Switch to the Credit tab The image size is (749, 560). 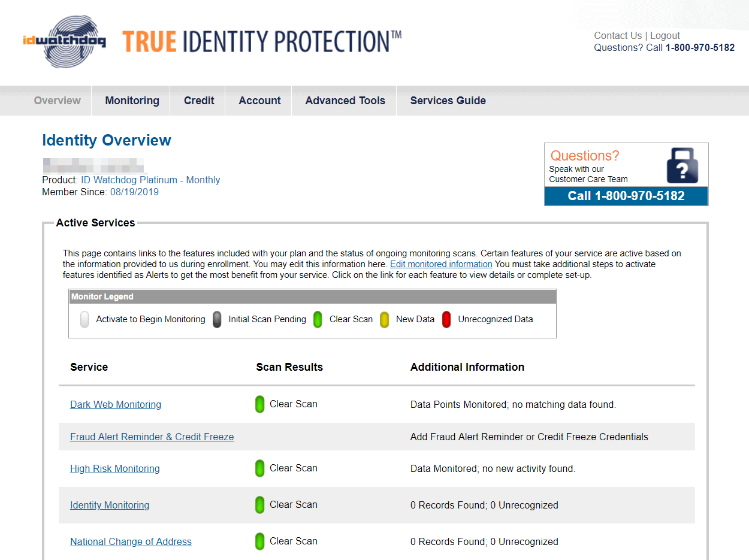199,101
